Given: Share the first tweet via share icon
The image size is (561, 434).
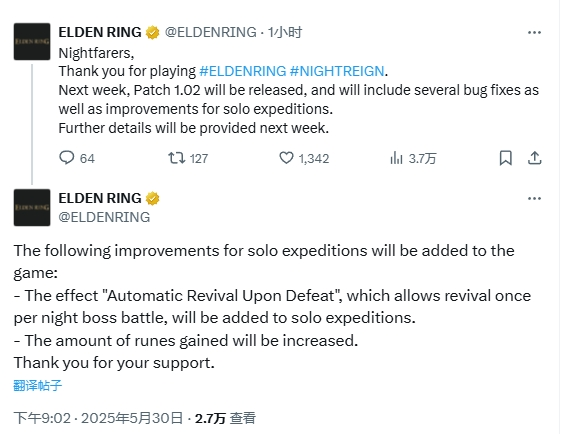Looking at the screenshot, I should pos(535,158).
